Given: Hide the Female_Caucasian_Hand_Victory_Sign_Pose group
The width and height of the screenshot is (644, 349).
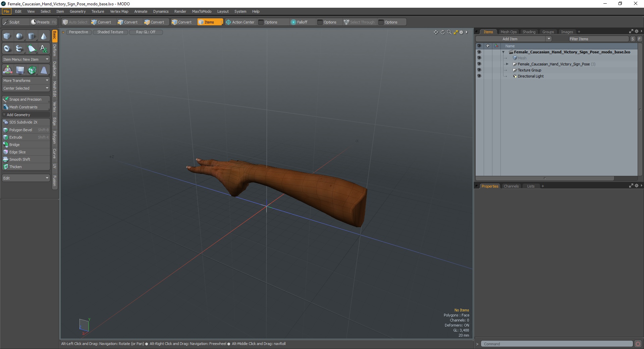Looking at the screenshot, I should [x=479, y=64].
